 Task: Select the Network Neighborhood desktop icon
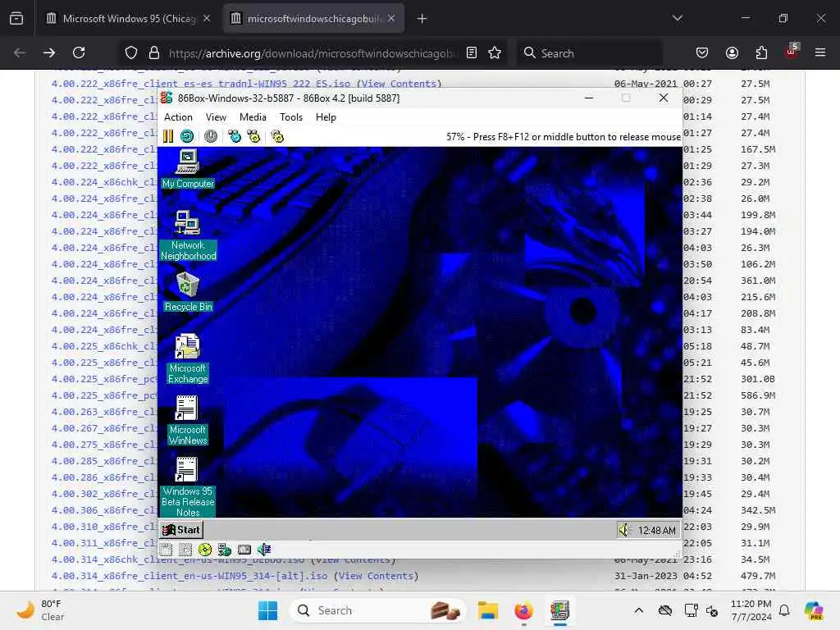(x=188, y=235)
